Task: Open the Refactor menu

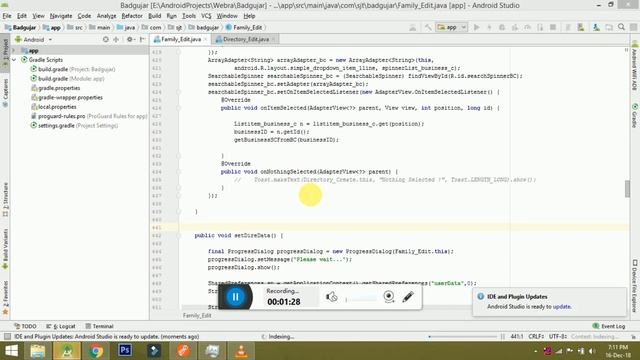Action: click(x=132, y=16)
